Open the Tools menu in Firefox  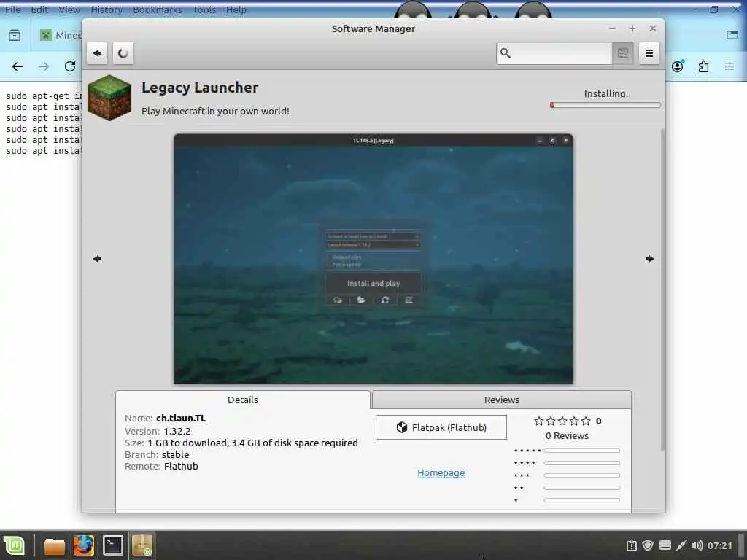click(204, 9)
